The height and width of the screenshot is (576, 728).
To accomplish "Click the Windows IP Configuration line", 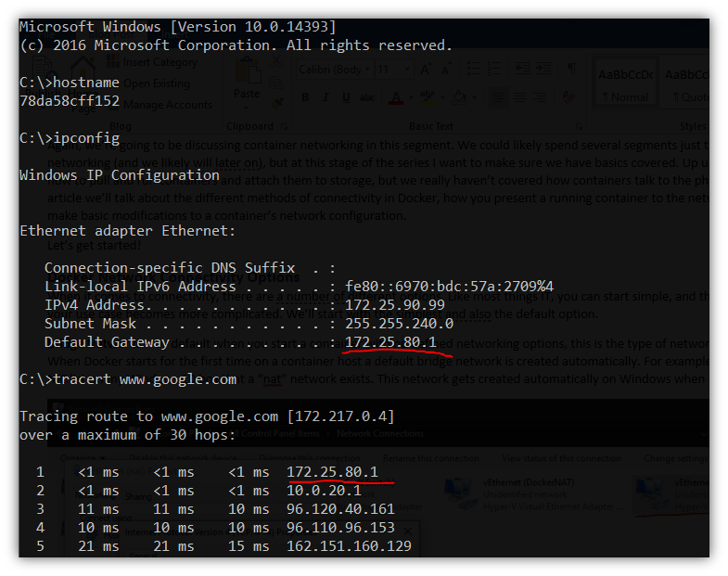I will [x=120, y=175].
